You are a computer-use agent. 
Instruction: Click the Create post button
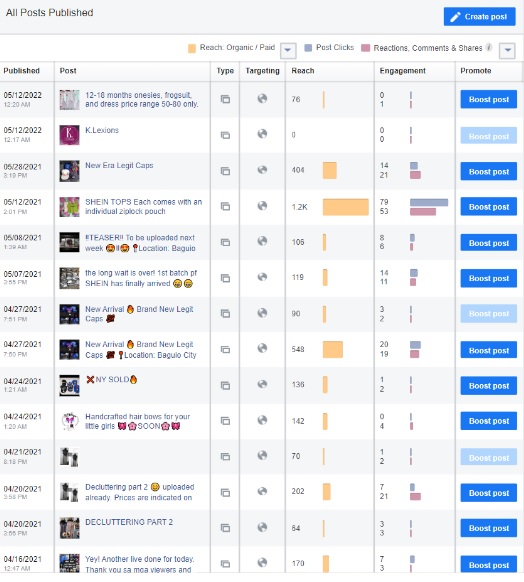479,17
